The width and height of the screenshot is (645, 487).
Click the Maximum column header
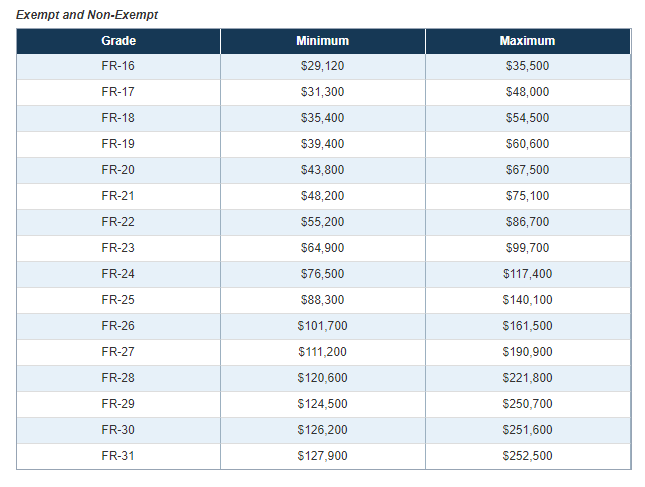point(527,41)
